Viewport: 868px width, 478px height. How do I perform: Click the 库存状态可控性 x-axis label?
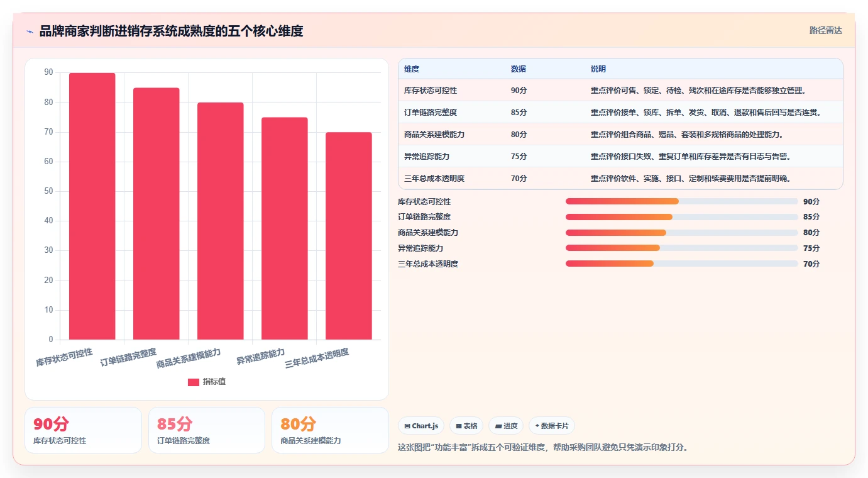[64, 357]
